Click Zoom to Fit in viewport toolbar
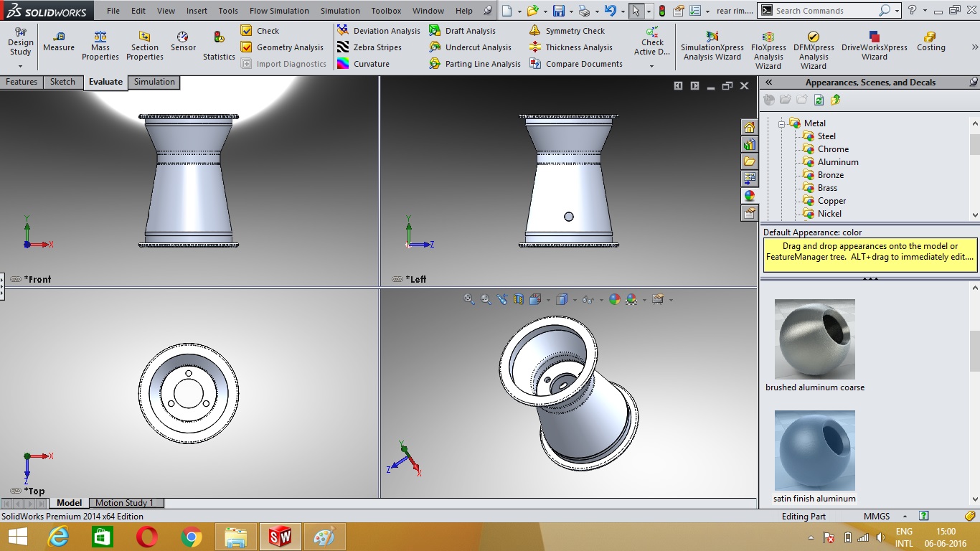This screenshot has height=551, width=980. coord(469,300)
